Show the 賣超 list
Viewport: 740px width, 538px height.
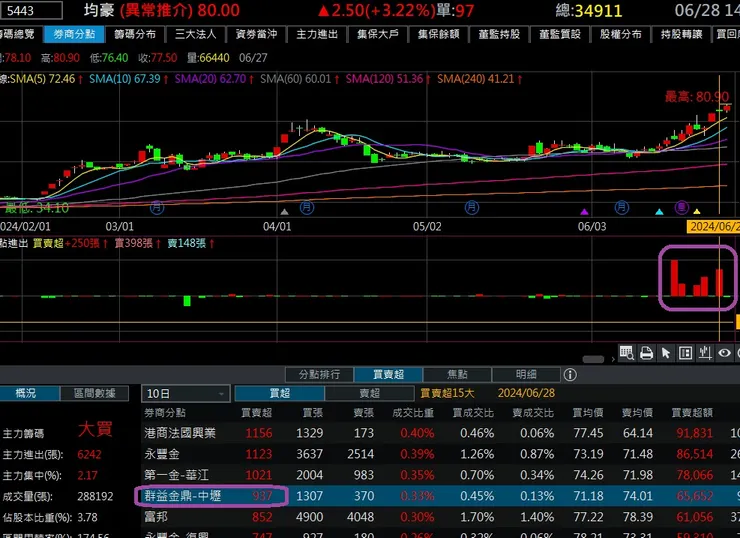[x=370, y=393]
